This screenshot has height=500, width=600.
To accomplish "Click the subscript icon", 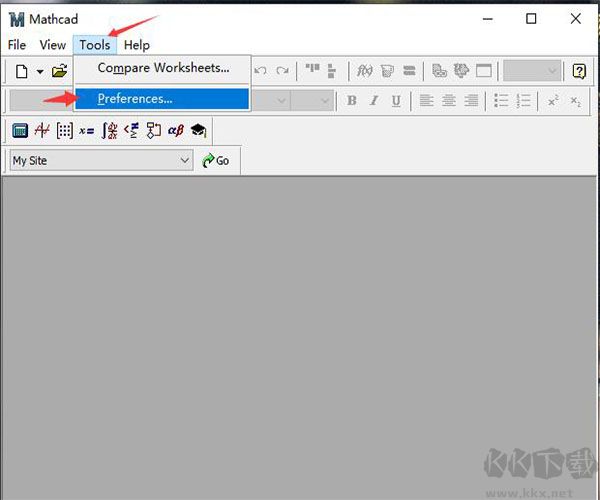I will click(x=576, y=101).
